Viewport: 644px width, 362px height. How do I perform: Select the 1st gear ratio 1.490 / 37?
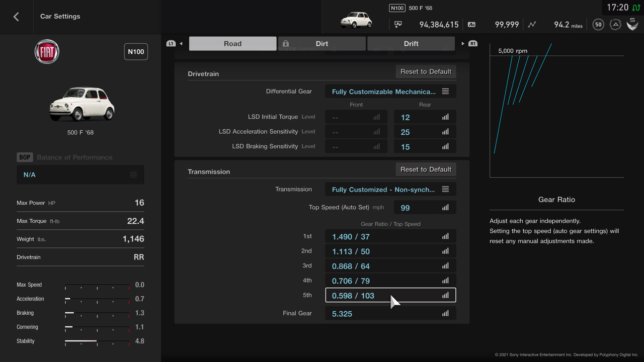coord(391,236)
